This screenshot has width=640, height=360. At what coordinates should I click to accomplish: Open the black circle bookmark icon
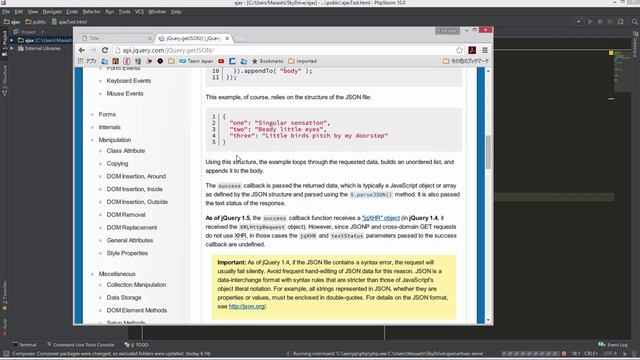160,61
